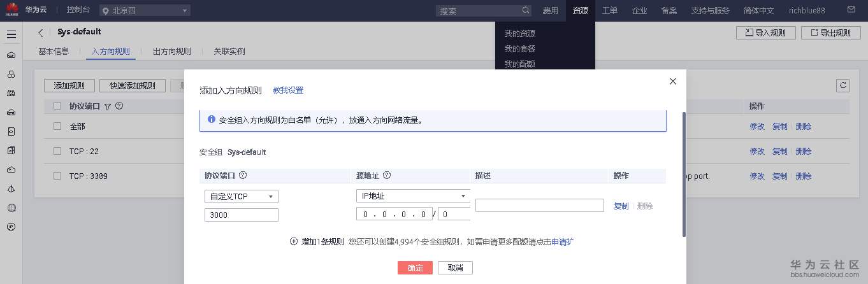868x284 pixels.
Task: Click seventh sidebar cloud icon
Action: tap(11, 169)
